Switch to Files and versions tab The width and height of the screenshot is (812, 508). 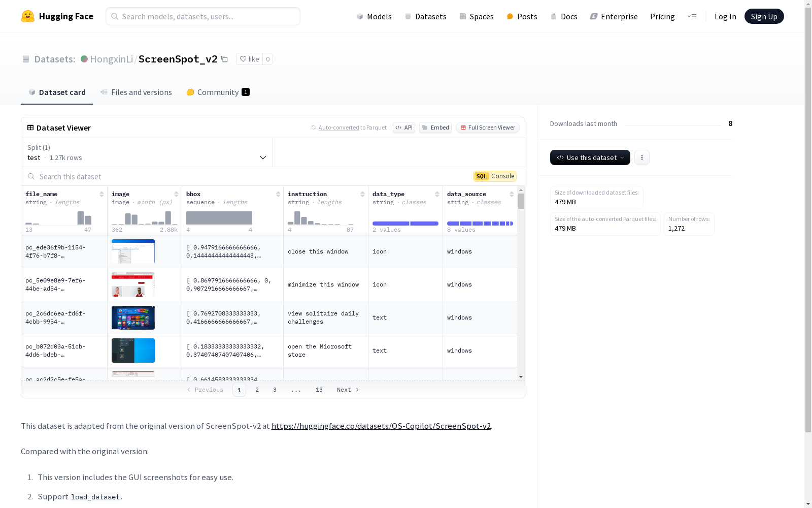pos(136,92)
